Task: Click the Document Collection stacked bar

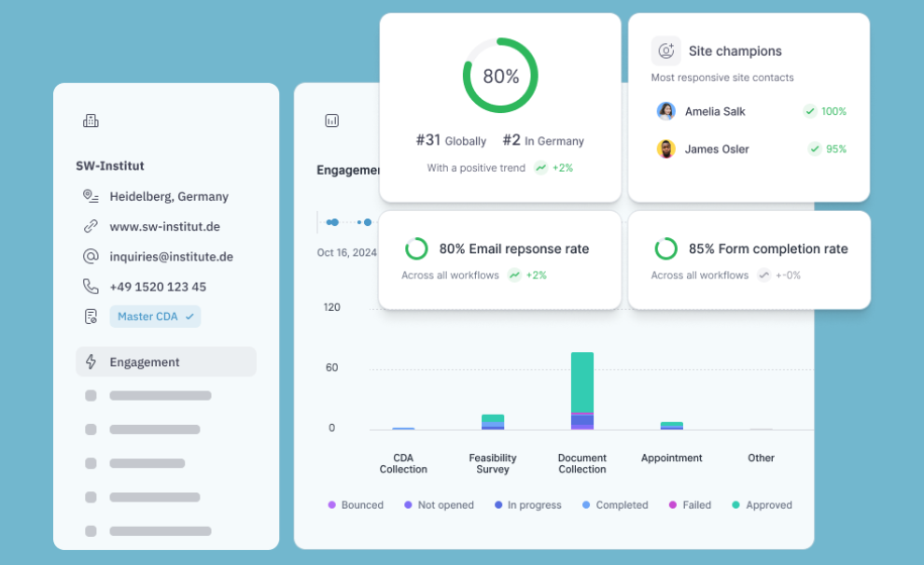Action: [x=582, y=390]
